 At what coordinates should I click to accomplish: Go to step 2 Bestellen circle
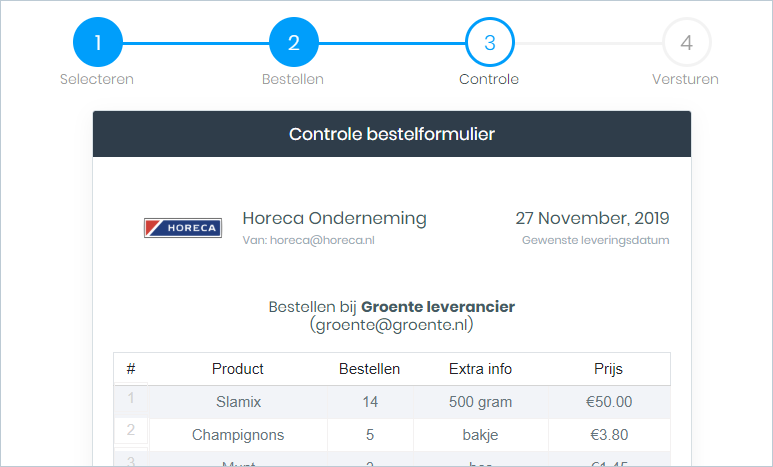[x=293, y=43]
